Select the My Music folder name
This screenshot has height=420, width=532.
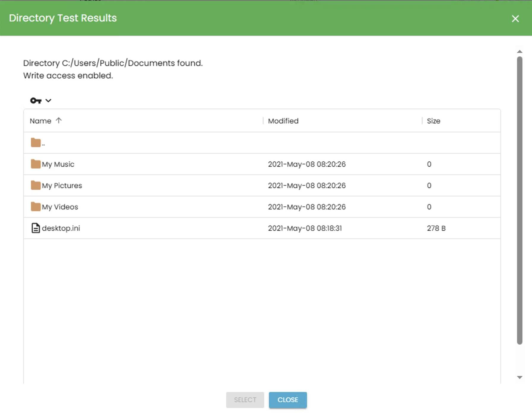[x=58, y=164]
